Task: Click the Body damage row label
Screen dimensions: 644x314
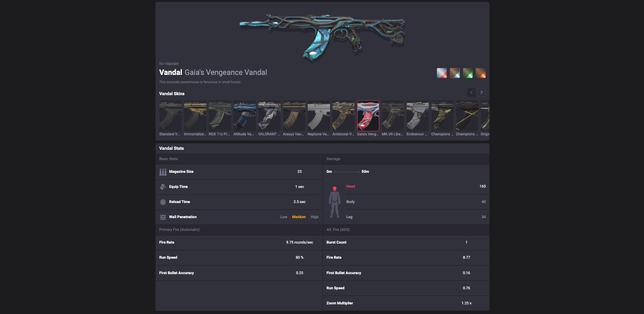Action: click(x=351, y=202)
